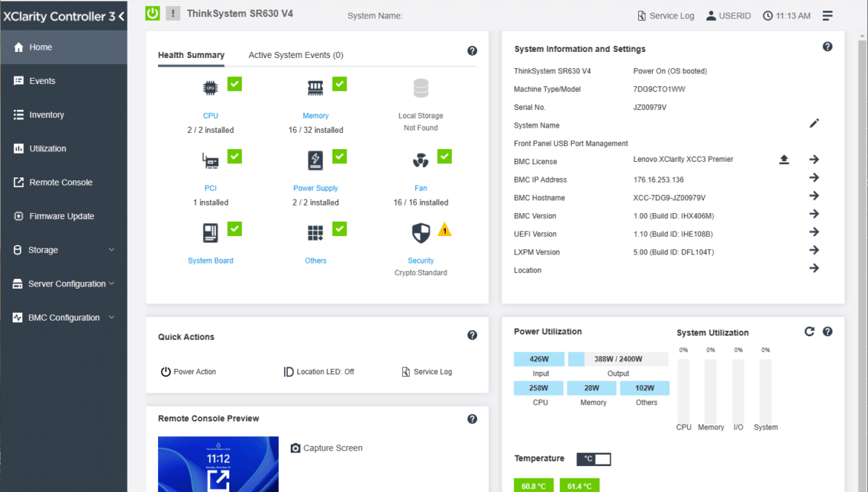
Task: Toggle Location LED: Off
Action: [319, 372]
